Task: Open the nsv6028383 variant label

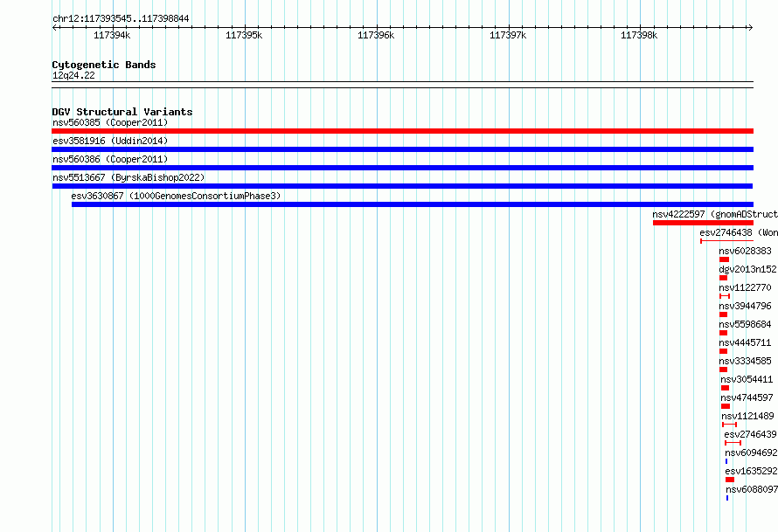Action: 746,251
